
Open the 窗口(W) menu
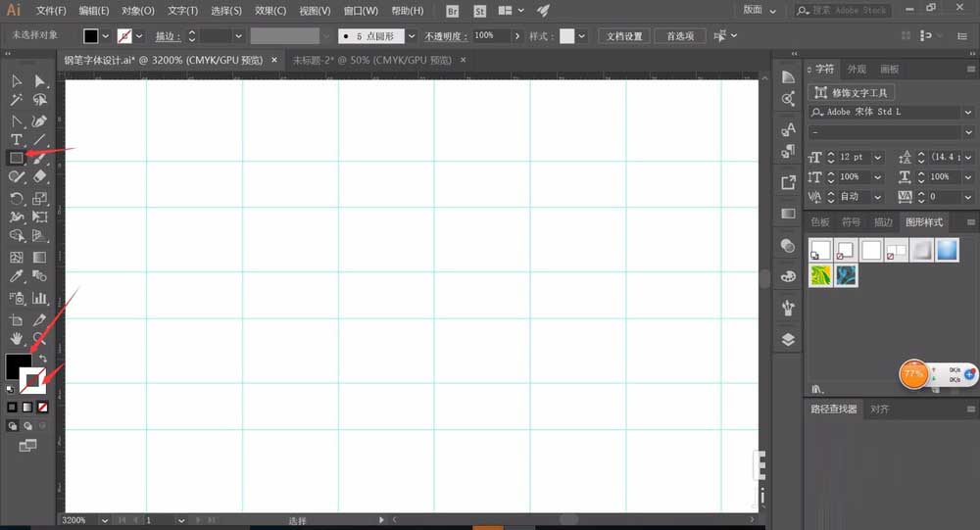[361, 11]
